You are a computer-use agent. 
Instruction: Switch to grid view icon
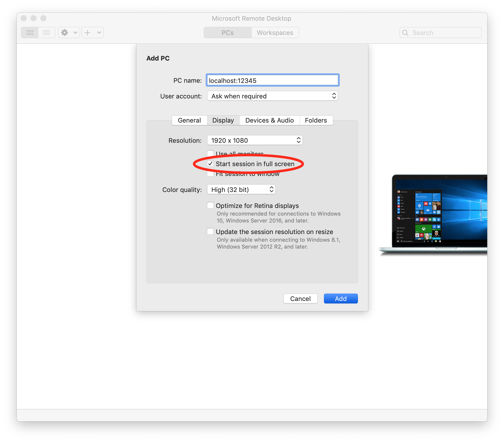coord(30,32)
